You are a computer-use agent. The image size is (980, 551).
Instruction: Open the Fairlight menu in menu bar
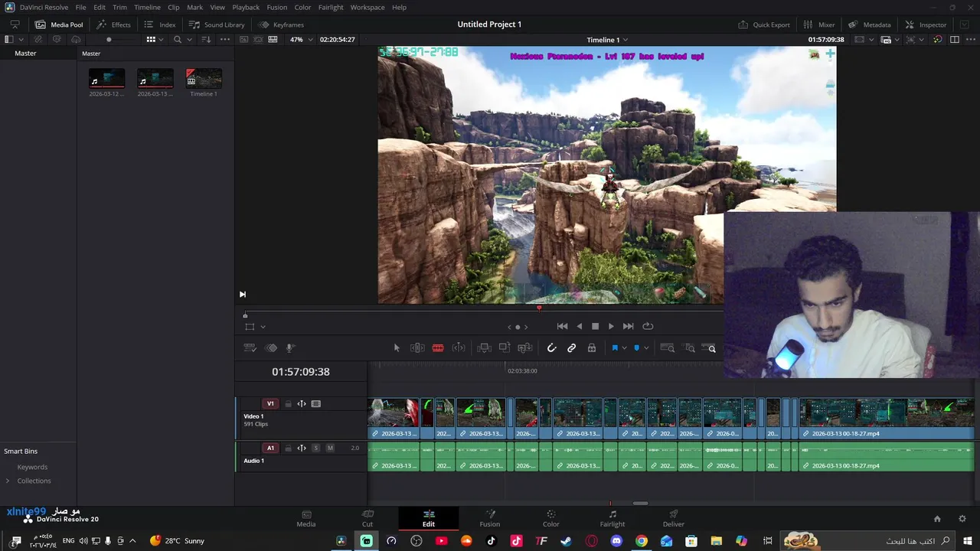click(331, 7)
